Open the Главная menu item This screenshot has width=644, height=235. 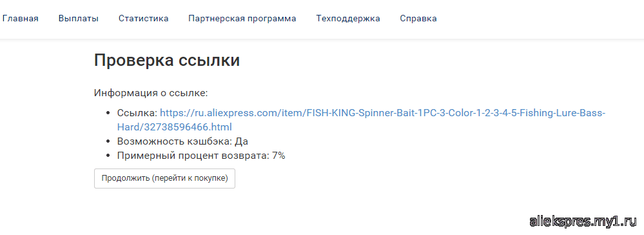point(21,19)
